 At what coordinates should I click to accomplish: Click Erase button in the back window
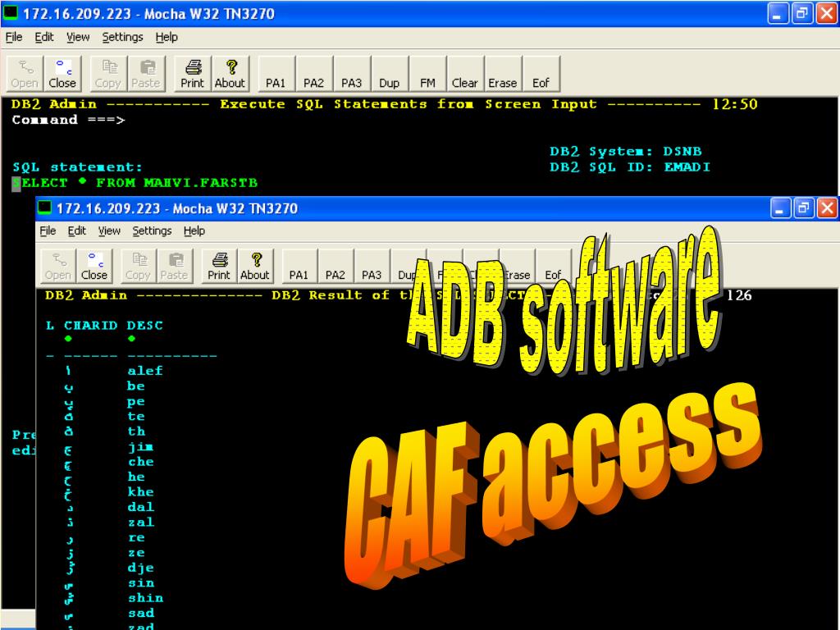503,73
